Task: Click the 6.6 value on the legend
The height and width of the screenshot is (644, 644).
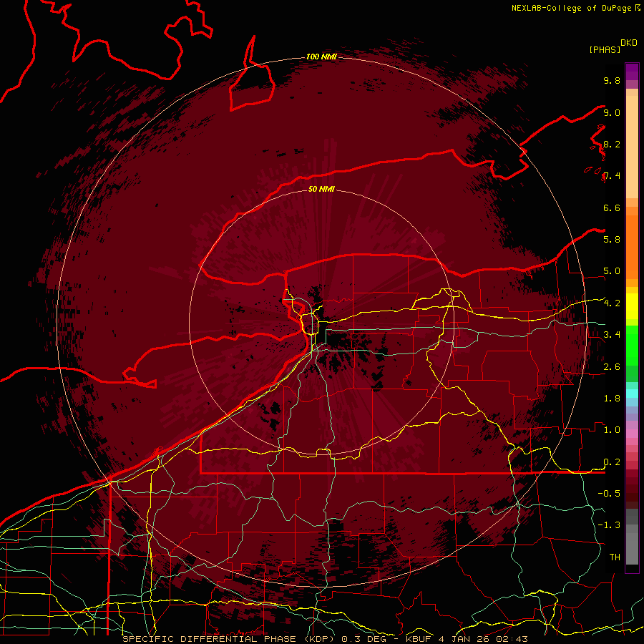Action: click(x=612, y=208)
